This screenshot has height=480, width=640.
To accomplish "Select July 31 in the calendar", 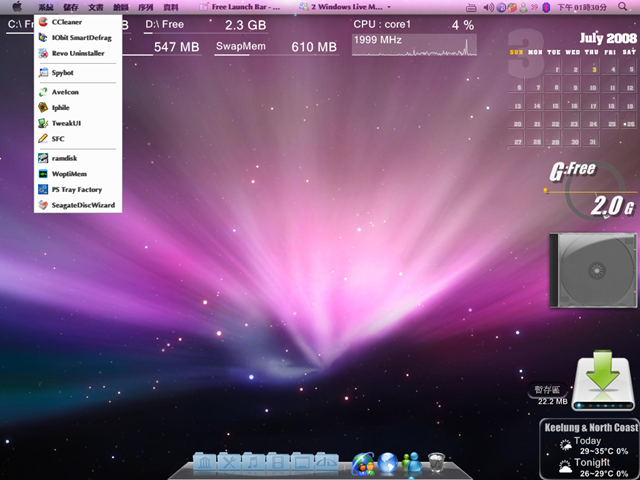I will click(593, 140).
